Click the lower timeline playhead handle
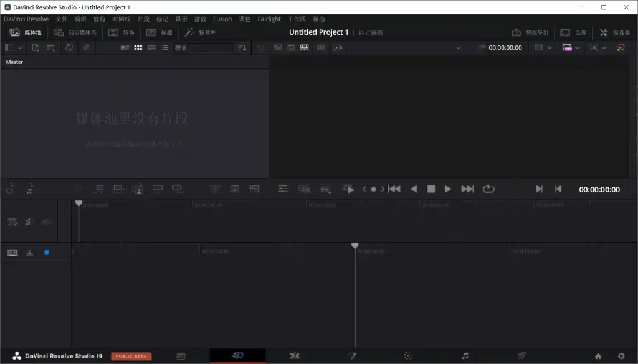The width and height of the screenshot is (638, 364). coord(355,246)
